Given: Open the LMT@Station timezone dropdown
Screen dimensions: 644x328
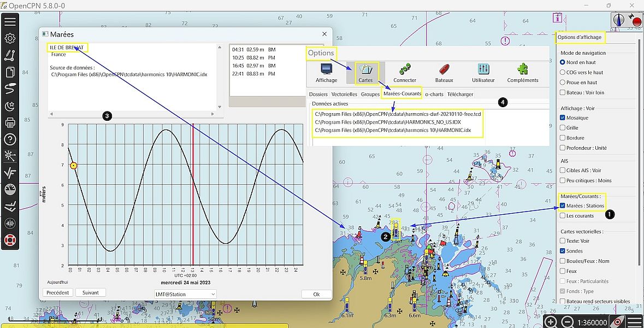Looking at the screenshot, I should (182, 294).
